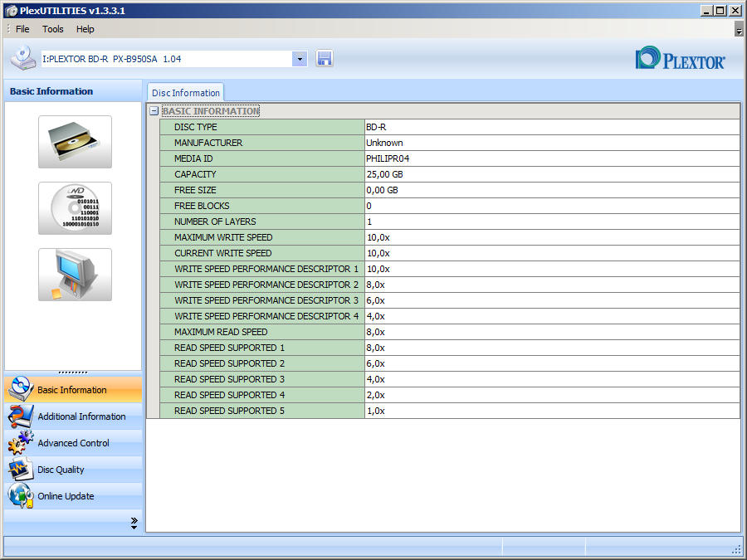Click the Basic Information sidebar icon

pos(21,389)
